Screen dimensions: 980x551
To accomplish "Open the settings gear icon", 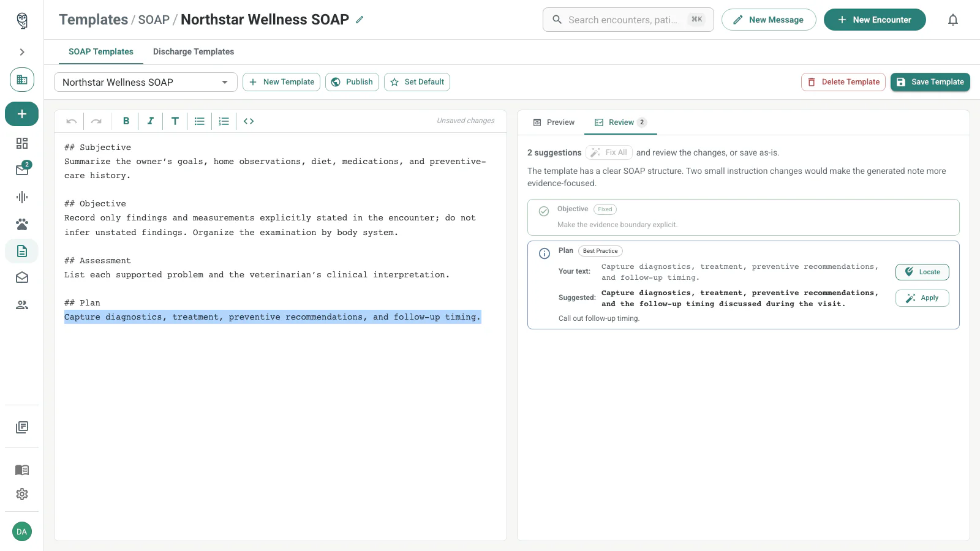I will (22, 494).
